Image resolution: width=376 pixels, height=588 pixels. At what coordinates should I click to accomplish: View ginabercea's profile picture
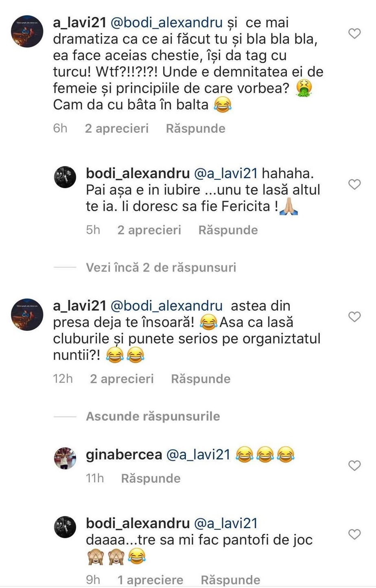click(x=65, y=458)
